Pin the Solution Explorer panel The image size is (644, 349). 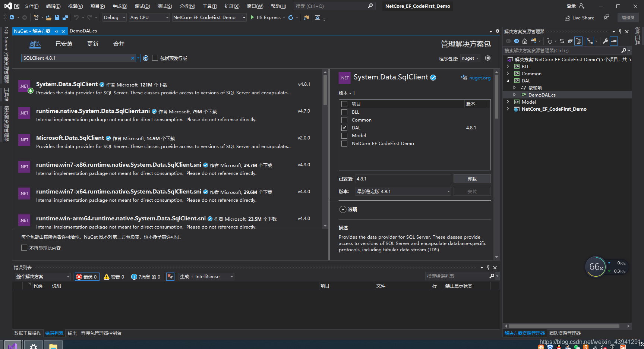pyautogui.click(x=620, y=32)
